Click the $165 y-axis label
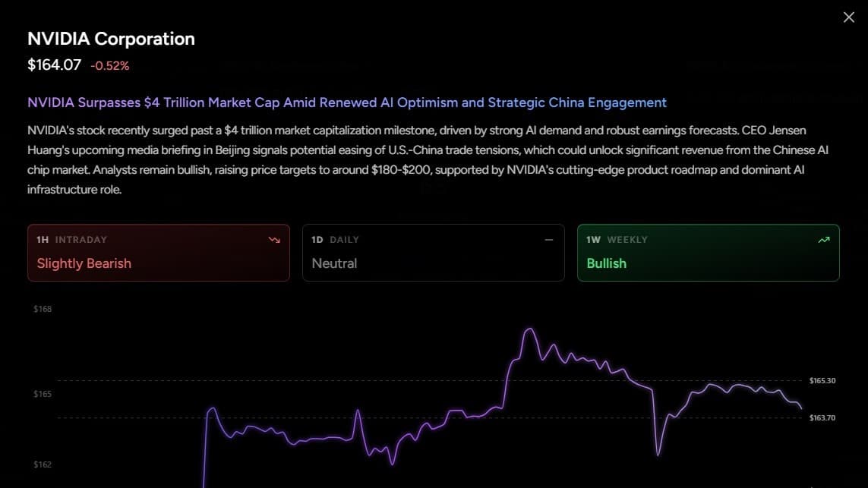 point(43,394)
